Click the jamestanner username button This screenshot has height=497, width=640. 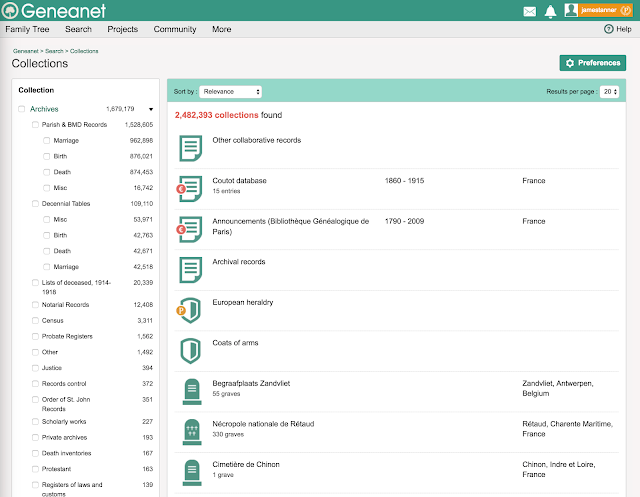598,10
